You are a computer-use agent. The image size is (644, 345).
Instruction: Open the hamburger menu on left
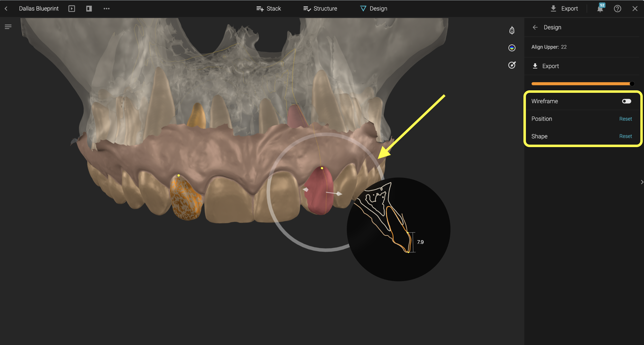tap(8, 26)
